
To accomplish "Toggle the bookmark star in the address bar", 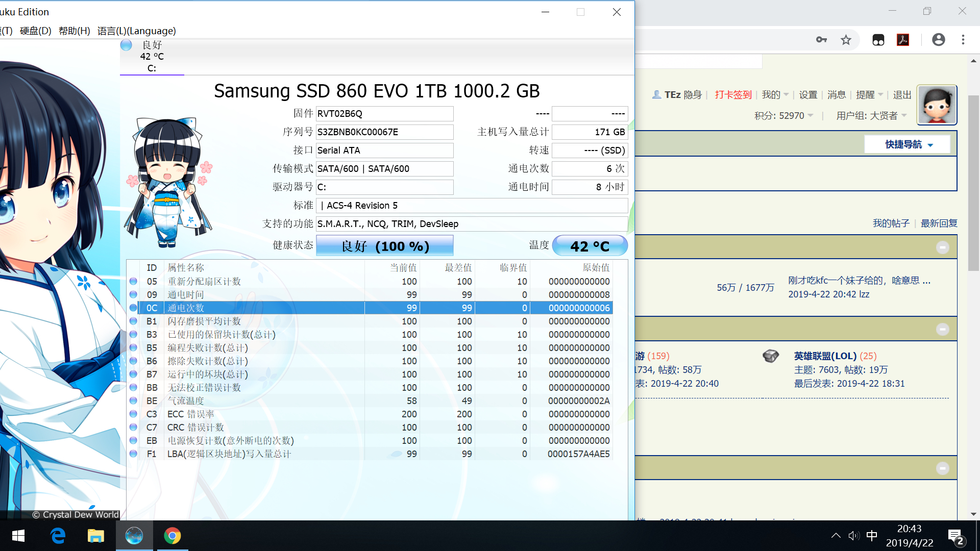I will (x=846, y=39).
